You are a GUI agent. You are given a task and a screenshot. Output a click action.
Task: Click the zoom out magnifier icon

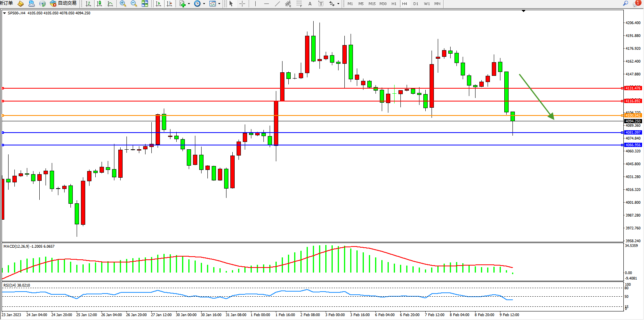pyautogui.click(x=134, y=3)
